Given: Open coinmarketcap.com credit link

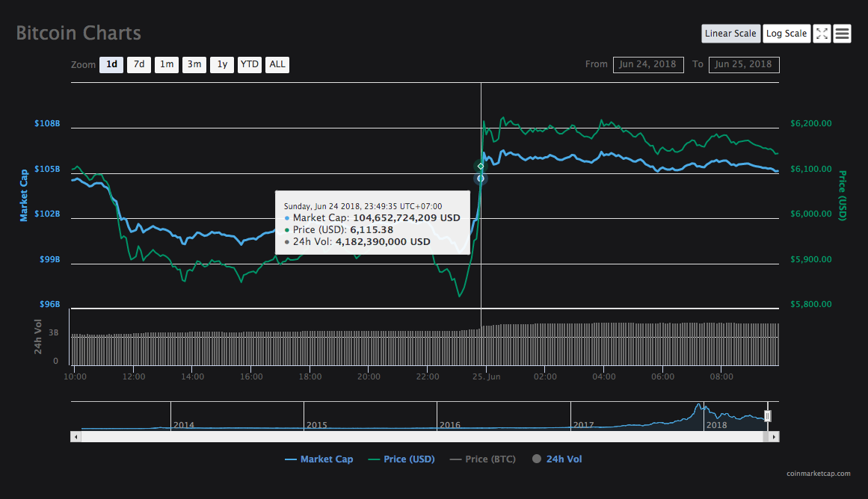Looking at the screenshot, I should point(819,474).
